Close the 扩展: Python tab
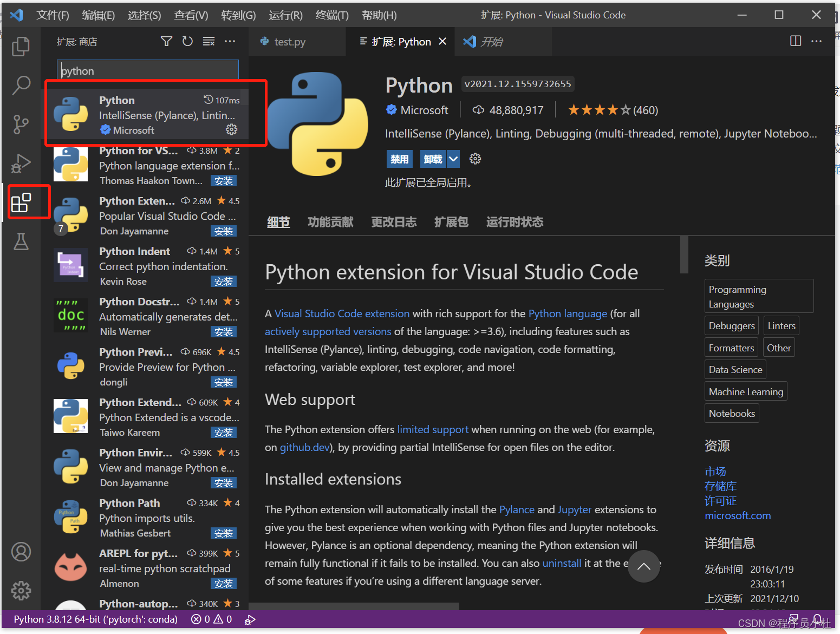This screenshot has height=634, width=840. (442, 42)
